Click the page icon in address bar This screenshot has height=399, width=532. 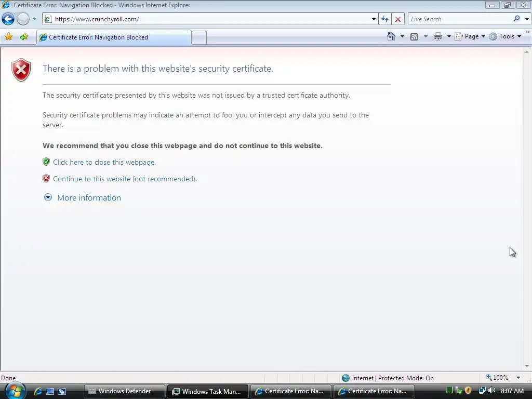click(48, 19)
